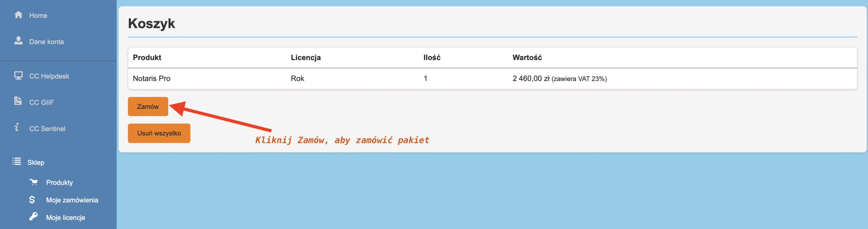The width and height of the screenshot is (868, 229).
Task: Open Moje zamówienia submenu link
Action: click(x=72, y=200)
